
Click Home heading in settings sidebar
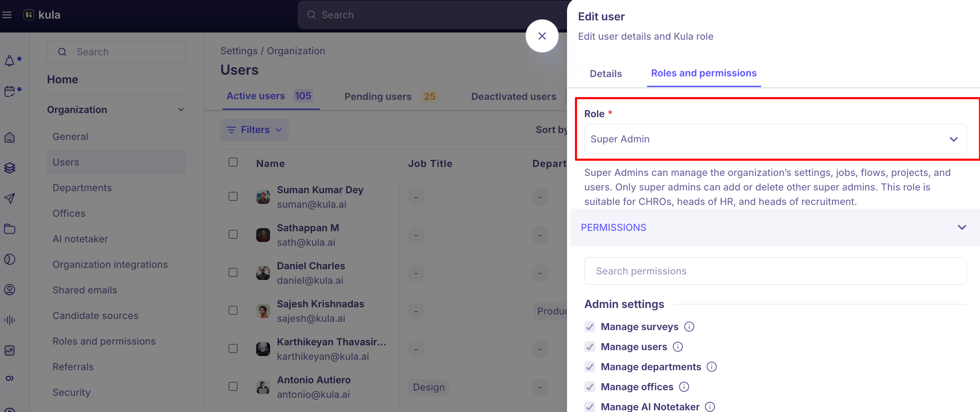coord(63,79)
